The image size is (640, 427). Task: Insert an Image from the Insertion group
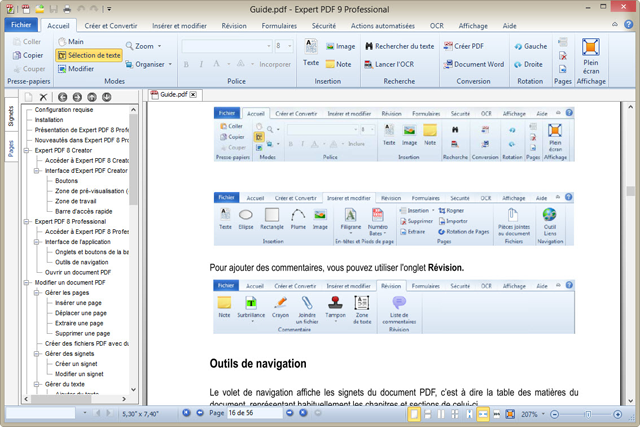[x=340, y=47]
